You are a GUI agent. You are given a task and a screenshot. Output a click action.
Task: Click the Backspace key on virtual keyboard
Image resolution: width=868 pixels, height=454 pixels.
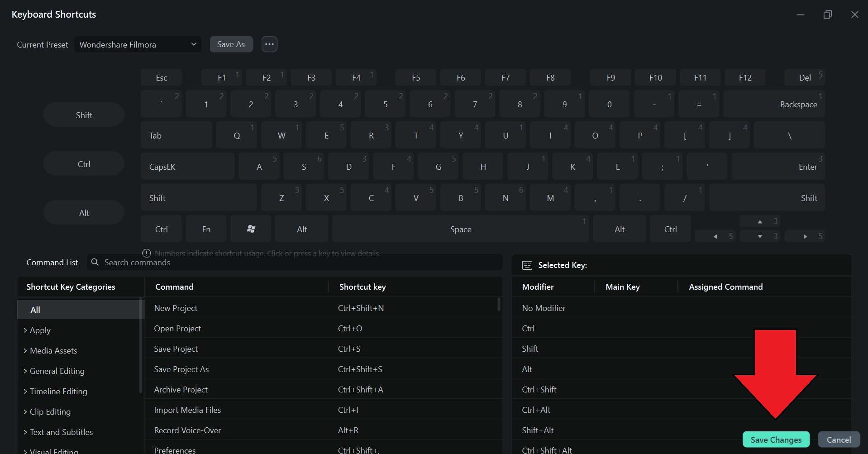[774, 104]
